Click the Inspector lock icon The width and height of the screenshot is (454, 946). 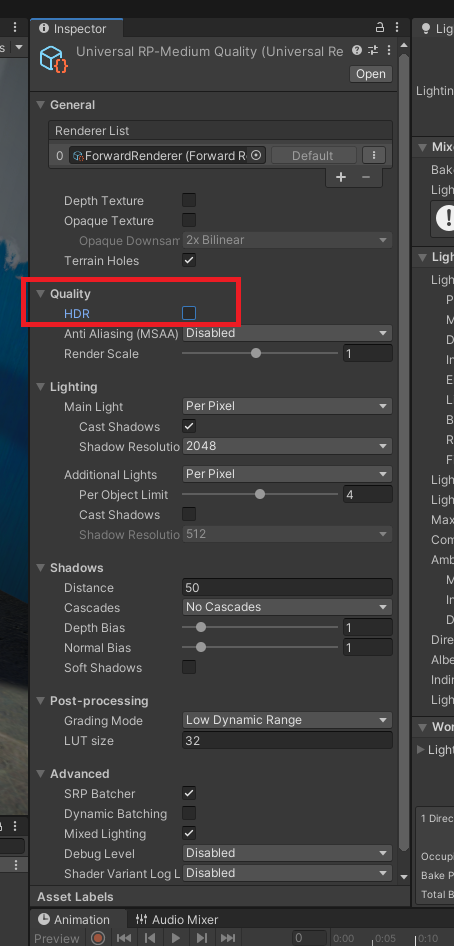click(x=380, y=28)
